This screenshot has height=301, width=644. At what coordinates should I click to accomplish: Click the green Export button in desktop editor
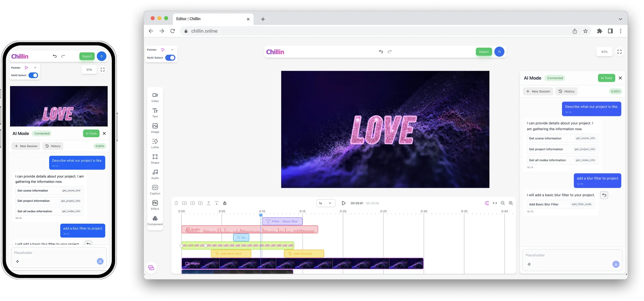[x=484, y=52]
